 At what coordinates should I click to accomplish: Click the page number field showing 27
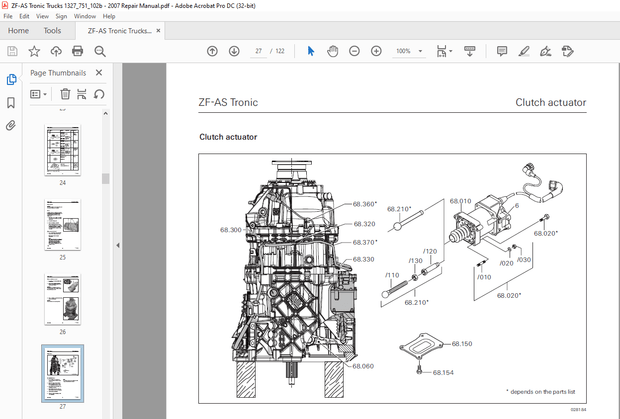(x=259, y=51)
